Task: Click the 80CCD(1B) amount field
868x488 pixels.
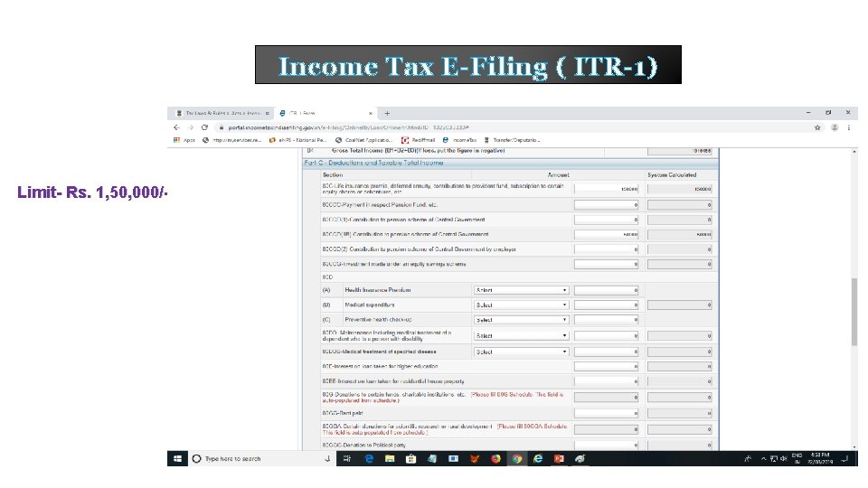Action: [606, 235]
